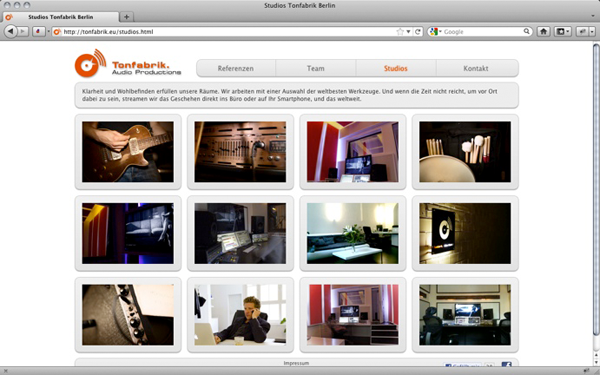Open the guitar player thumbnail

pos(128,152)
